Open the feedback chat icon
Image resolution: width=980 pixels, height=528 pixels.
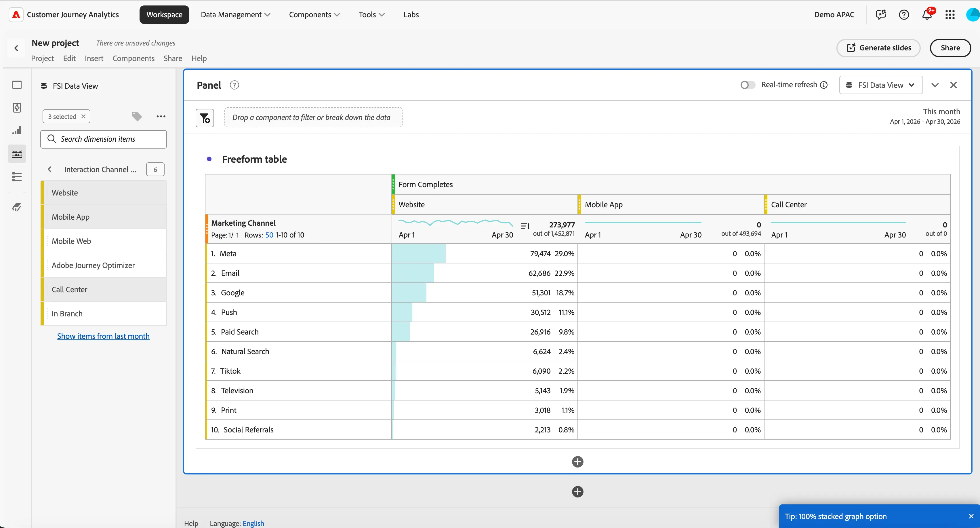click(881, 14)
